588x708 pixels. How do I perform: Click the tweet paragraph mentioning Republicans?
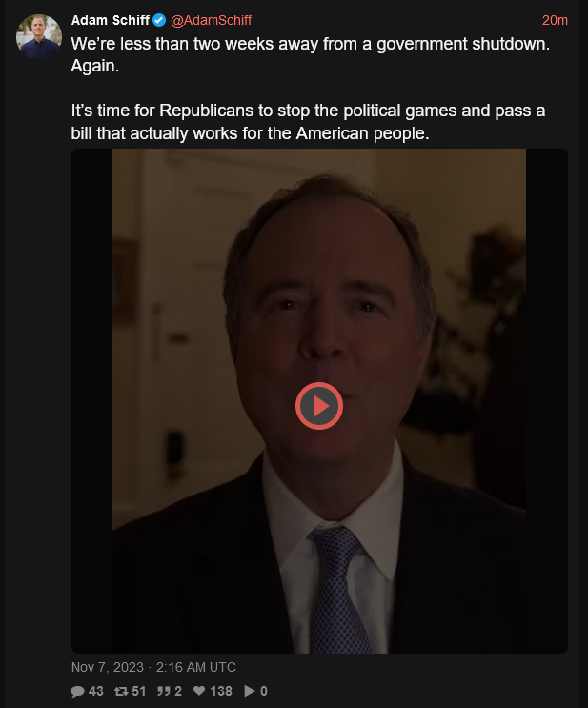tap(308, 122)
